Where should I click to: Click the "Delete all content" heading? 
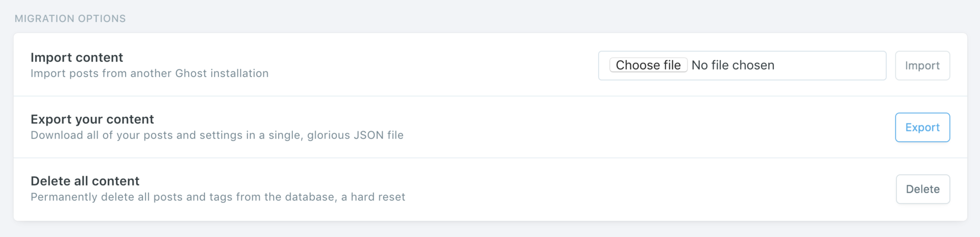[85, 181]
